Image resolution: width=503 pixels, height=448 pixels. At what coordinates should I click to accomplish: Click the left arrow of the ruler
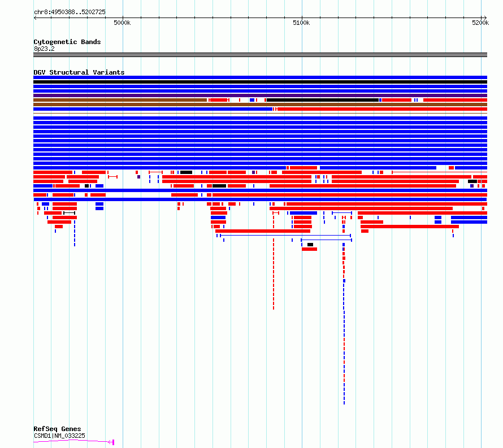[35, 18]
